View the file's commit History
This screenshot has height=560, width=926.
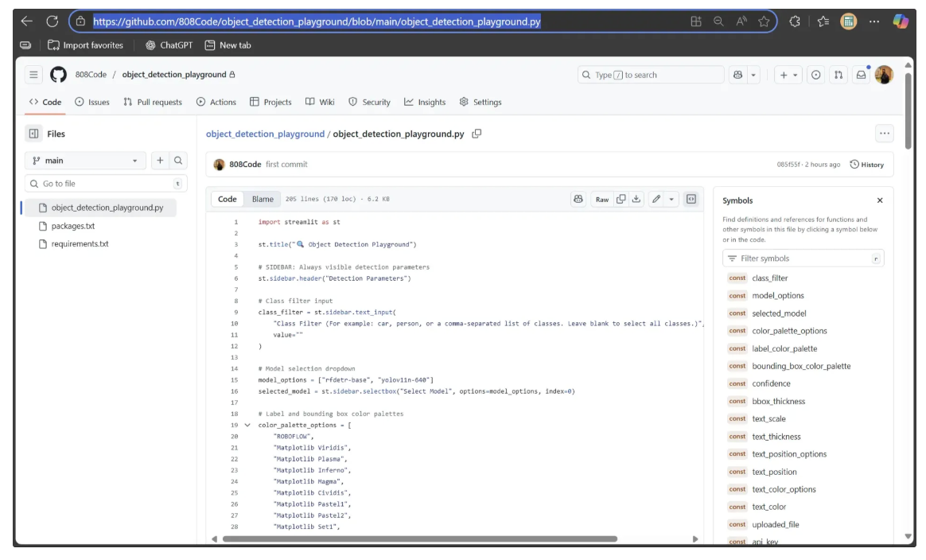(x=866, y=165)
